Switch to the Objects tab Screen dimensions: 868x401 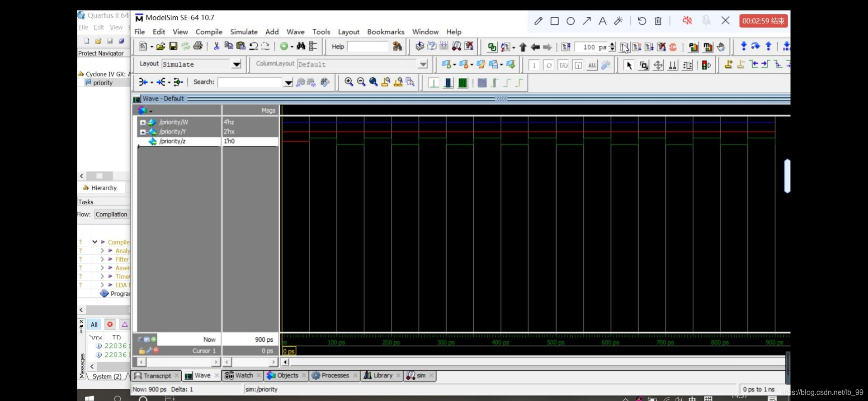[287, 376]
